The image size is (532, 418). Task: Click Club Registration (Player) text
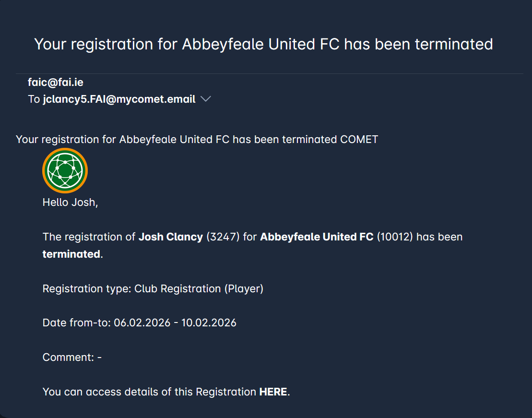click(x=199, y=289)
